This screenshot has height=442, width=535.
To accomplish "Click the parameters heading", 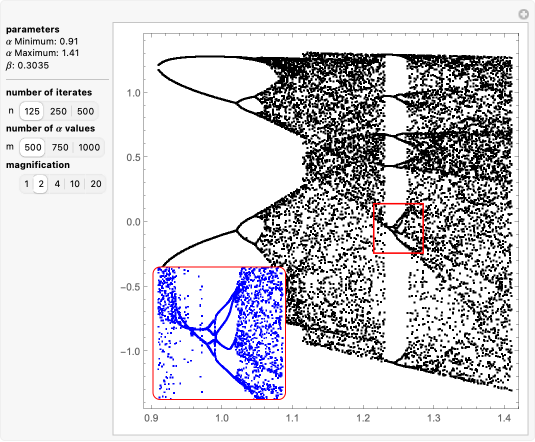I will (33, 29).
